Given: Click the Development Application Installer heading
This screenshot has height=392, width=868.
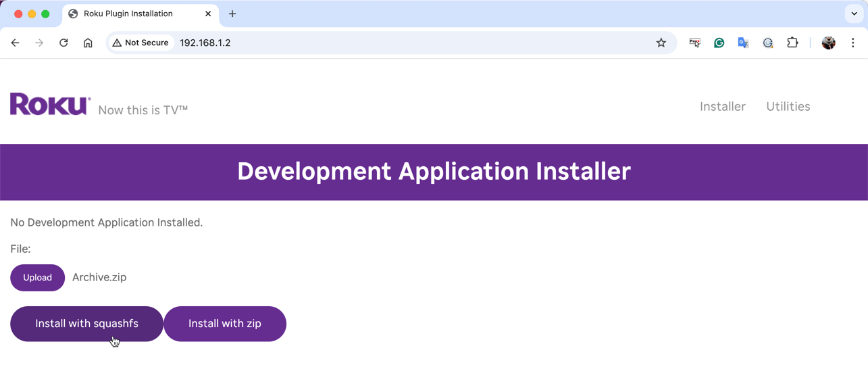Looking at the screenshot, I should coord(434,172).
